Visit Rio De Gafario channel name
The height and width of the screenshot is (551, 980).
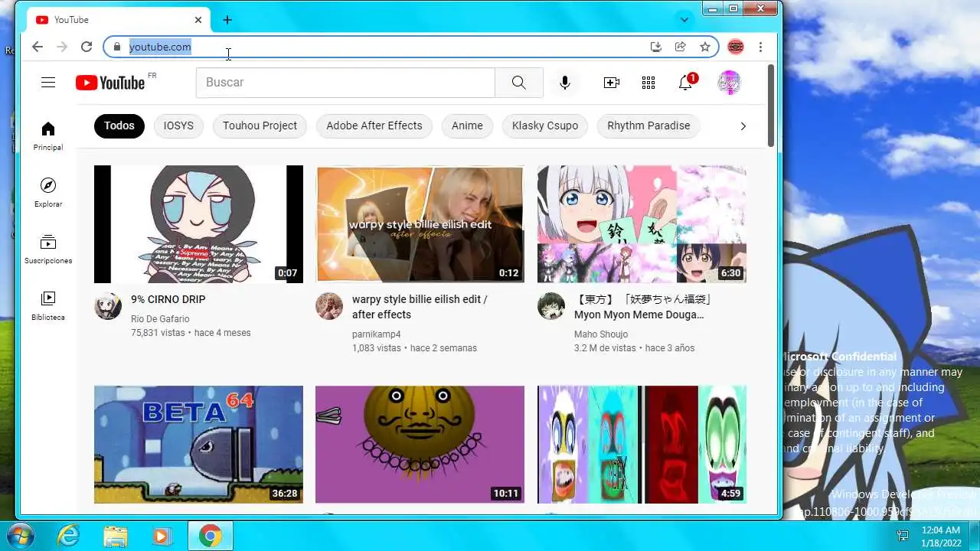(160, 319)
